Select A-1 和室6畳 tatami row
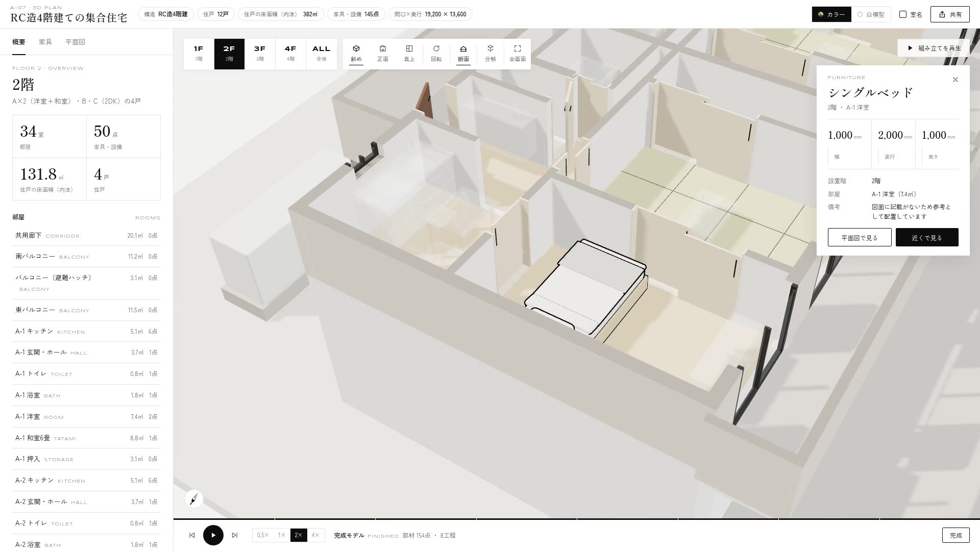This screenshot has width=980, height=551. (x=86, y=438)
